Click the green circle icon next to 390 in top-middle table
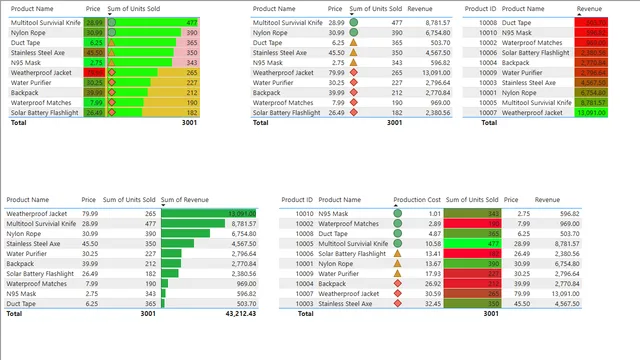Image resolution: width=640 pixels, height=360 pixels. [x=354, y=32]
